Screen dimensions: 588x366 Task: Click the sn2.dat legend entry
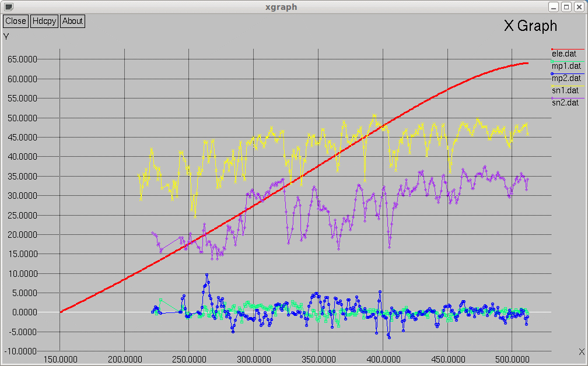[x=565, y=102]
